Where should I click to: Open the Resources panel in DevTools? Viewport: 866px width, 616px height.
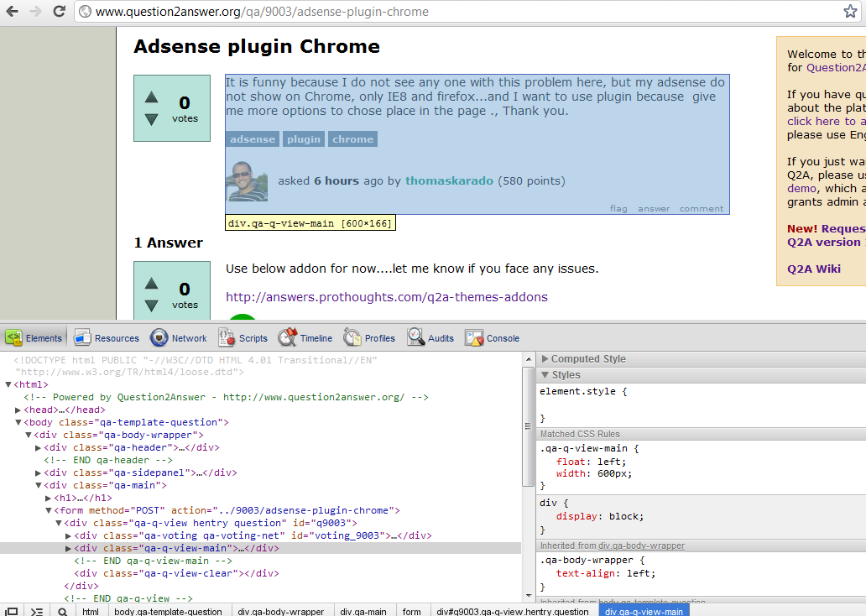pos(106,338)
